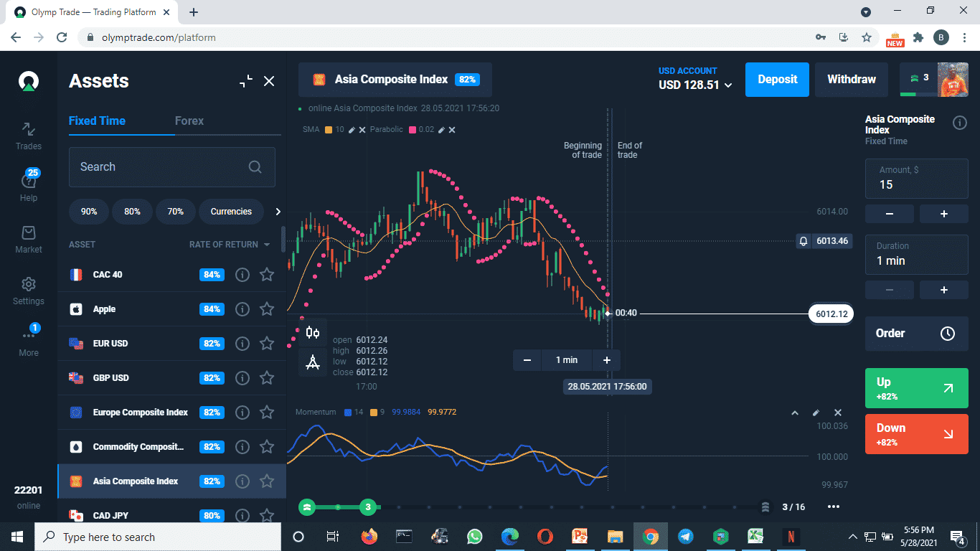Open the Asia Composite Index asset selector

(x=395, y=80)
